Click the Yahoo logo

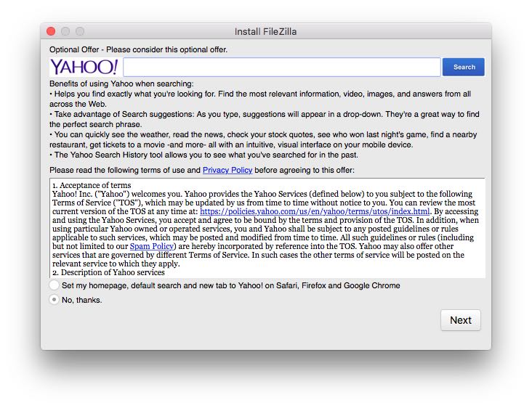tap(84, 67)
